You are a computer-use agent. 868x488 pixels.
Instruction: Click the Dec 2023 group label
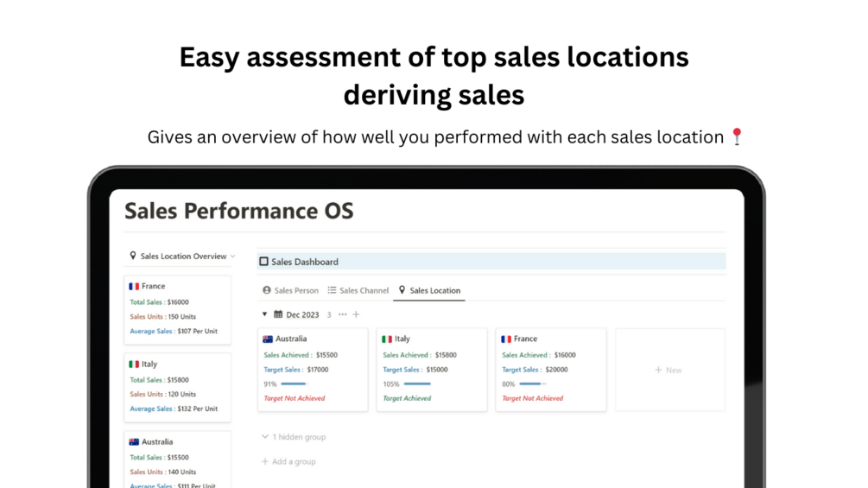[302, 314]
